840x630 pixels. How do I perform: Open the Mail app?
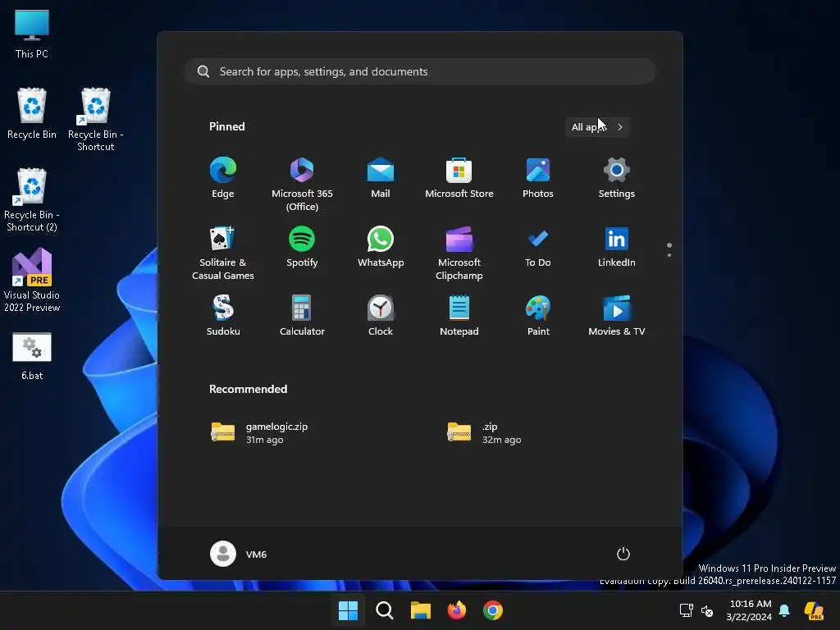381,178
